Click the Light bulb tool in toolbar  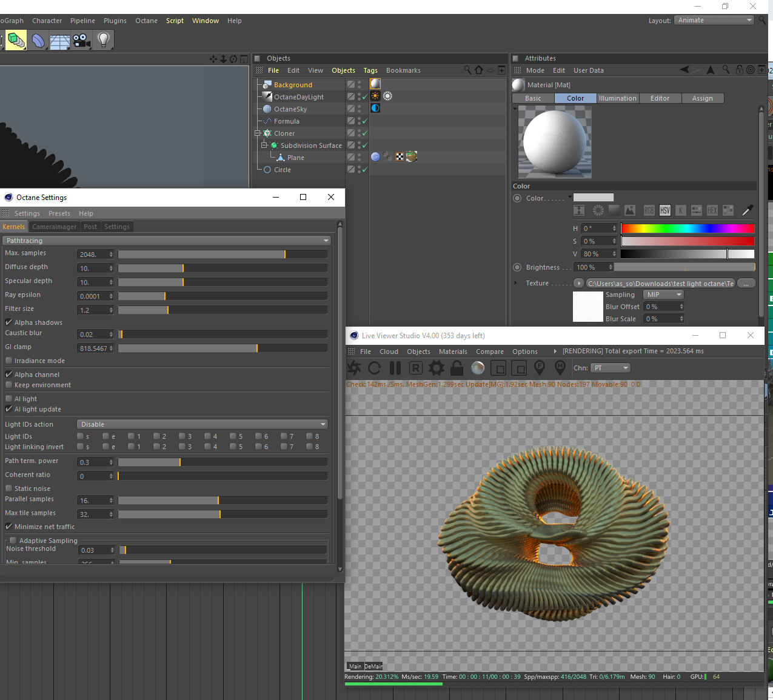click(x=104, y=41)
